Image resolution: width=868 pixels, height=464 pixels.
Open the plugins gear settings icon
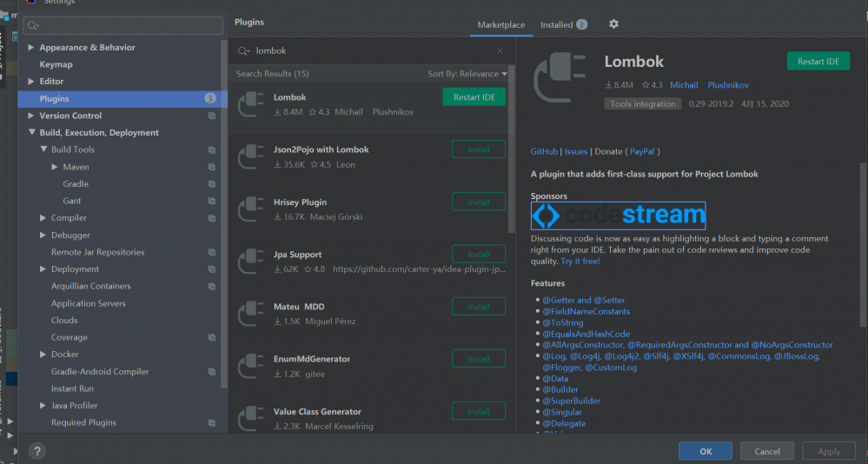pyautogui.click(x=613, y=23)
